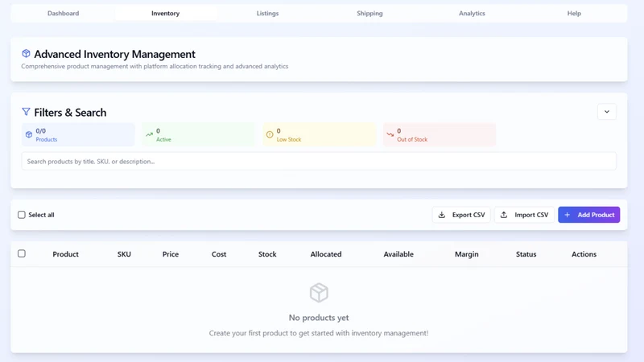Open the Dashboard tab

[64, 13]
